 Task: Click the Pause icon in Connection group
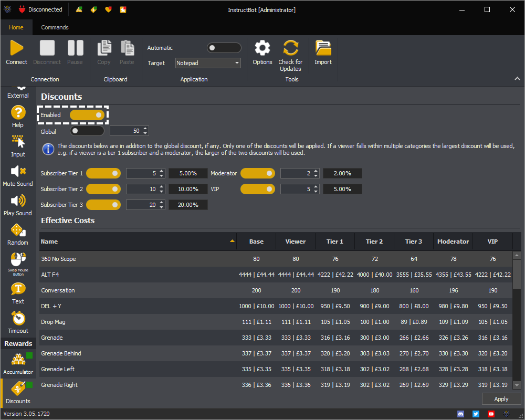pyautogui.click(x=75, y=48)
